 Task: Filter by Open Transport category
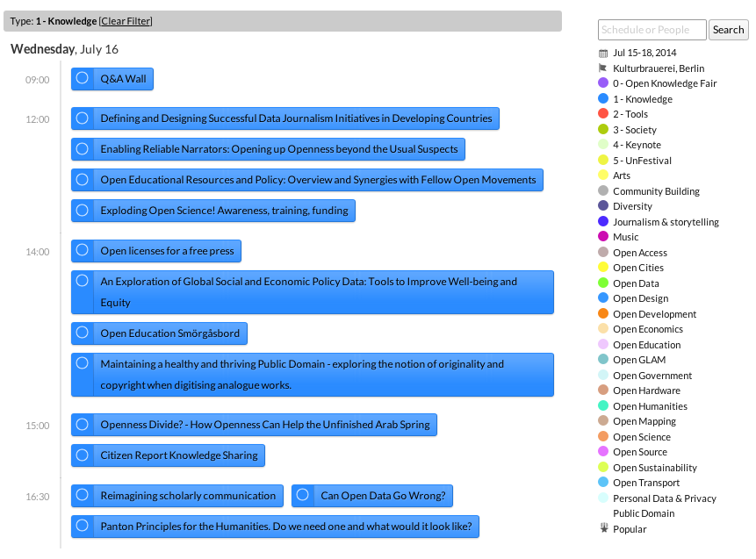coord(646,483)
